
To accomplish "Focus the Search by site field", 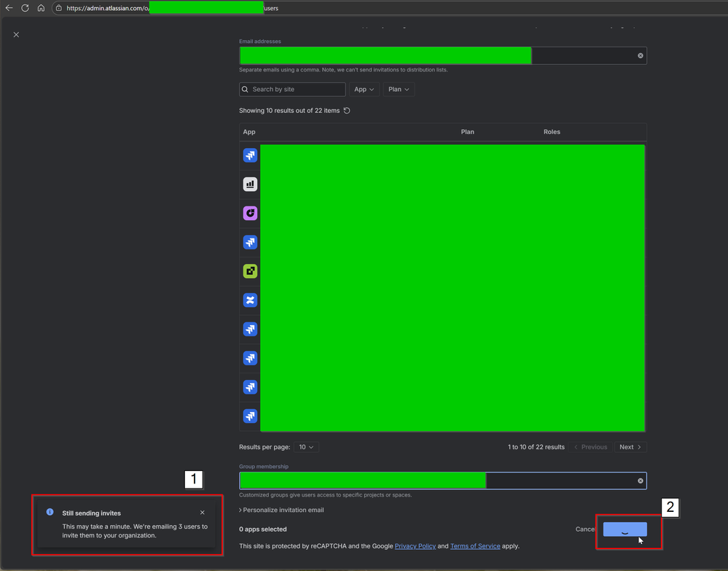I will (x=292, y=89).
